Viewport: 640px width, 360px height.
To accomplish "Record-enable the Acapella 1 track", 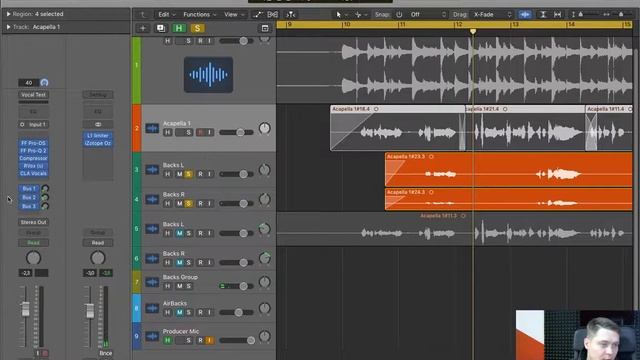I will [x=200, y=132].
